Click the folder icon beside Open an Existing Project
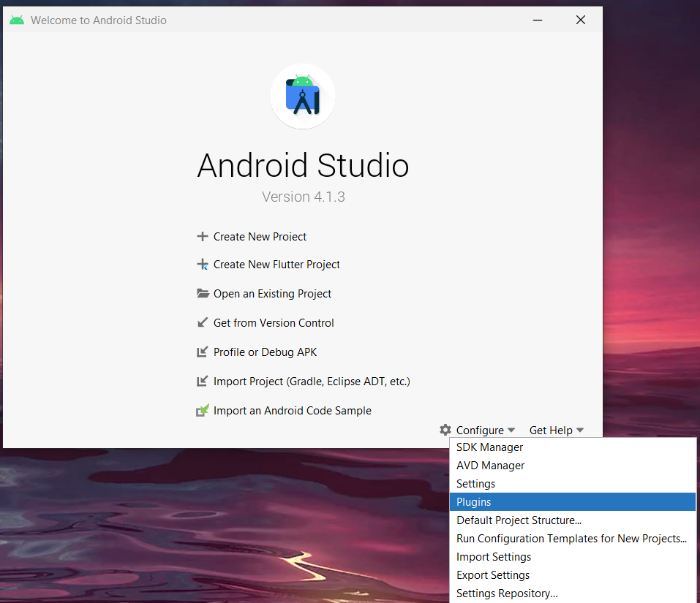 tap(203, 294)
